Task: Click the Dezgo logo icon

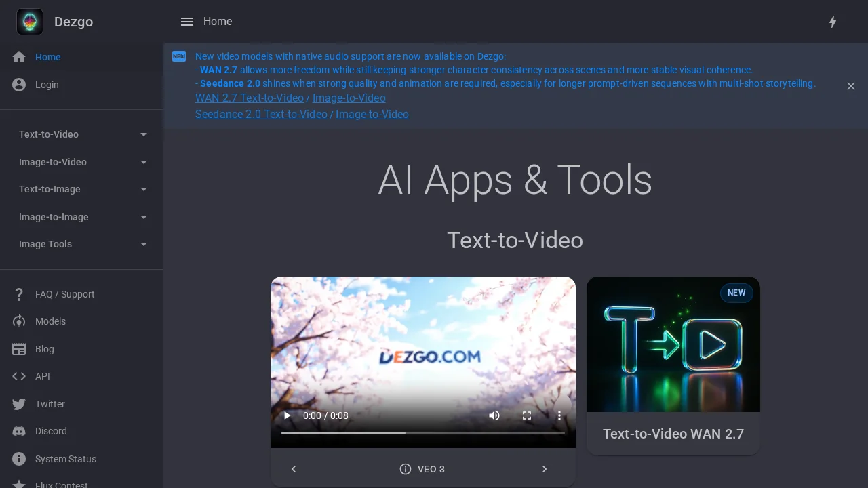Action: tap(30, 21)
